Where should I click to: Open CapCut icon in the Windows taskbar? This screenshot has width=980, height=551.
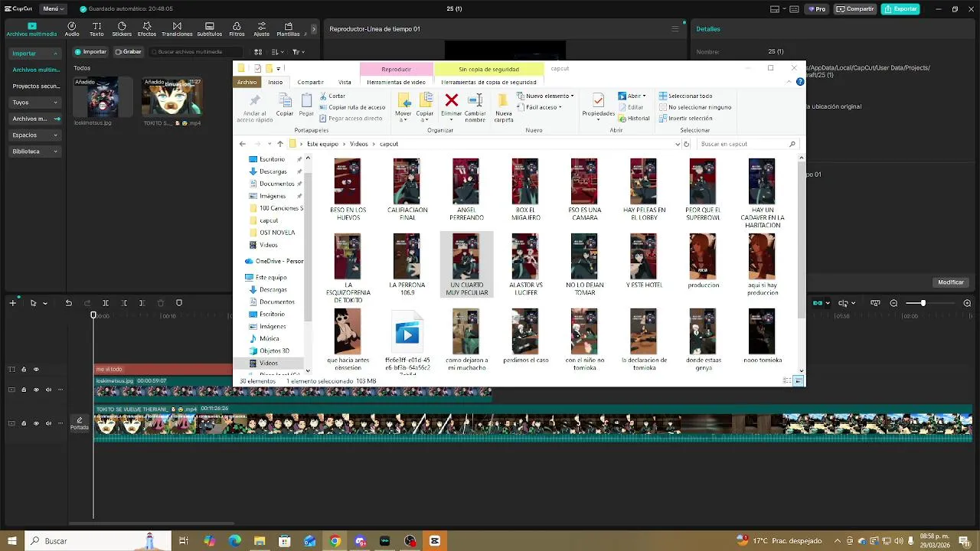[435, 541]
